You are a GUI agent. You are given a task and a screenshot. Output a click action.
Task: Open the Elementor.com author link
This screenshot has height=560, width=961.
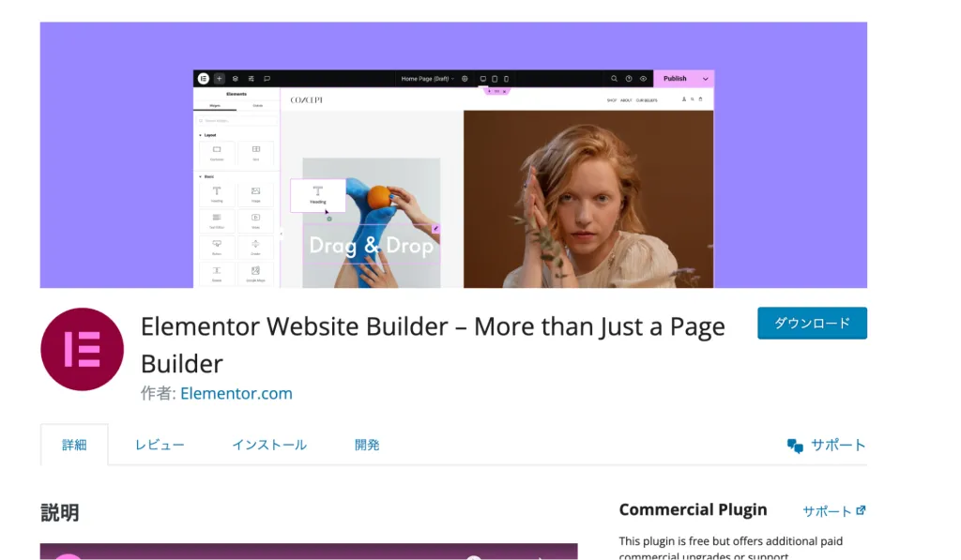click(236, 393)
